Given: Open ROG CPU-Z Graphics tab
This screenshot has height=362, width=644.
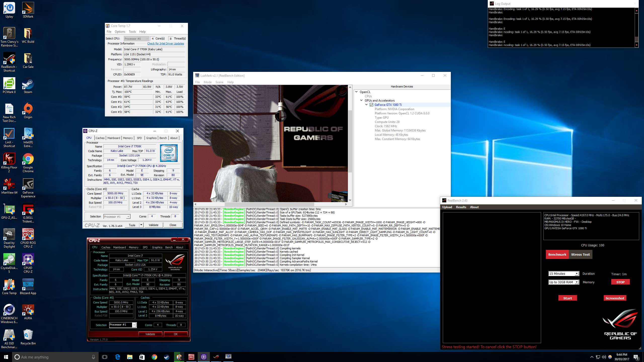Looking at the screenshot, I should pos(157,247).
